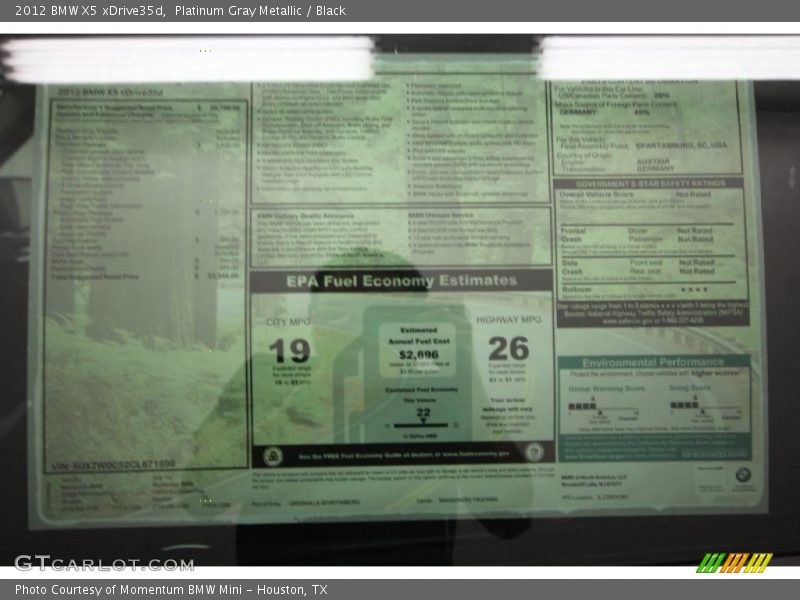Click the VIN number on the sticker

113,465
